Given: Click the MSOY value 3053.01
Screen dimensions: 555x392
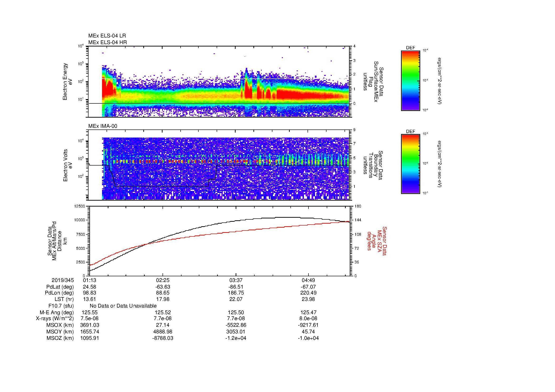Looking at the screenshot, I should [x=236, y=332].
